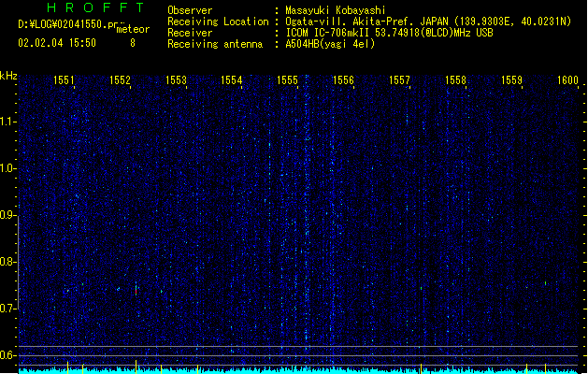Select the ICOM IC-706mkII receiver text

[389, 33]
